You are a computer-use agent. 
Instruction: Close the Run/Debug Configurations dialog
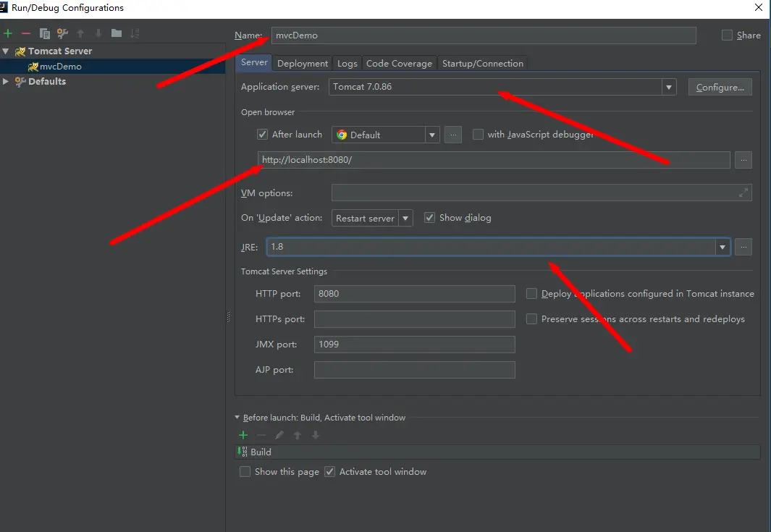click(x=759, y=7)
